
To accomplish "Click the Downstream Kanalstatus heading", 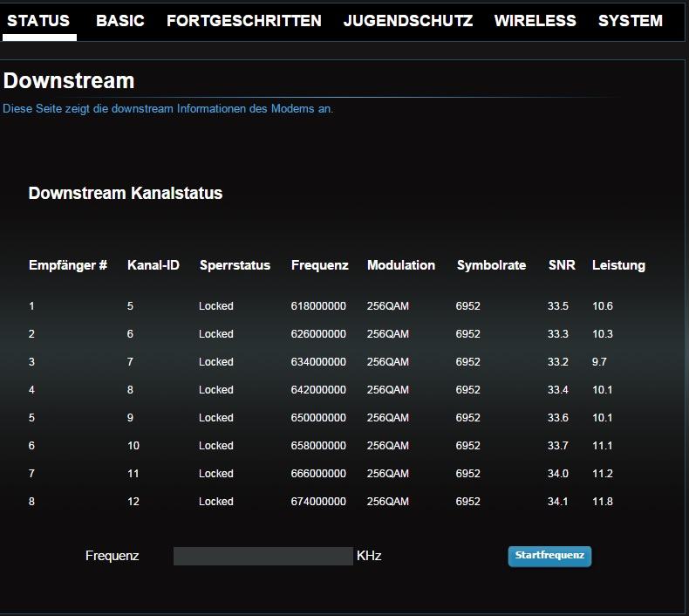I will point(126,193).
